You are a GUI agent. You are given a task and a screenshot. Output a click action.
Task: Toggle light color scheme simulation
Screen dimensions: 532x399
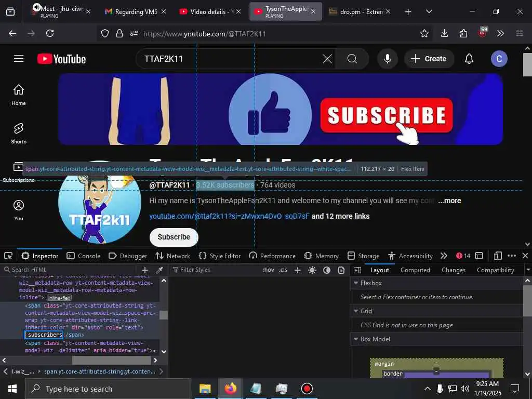coord(312,270)
